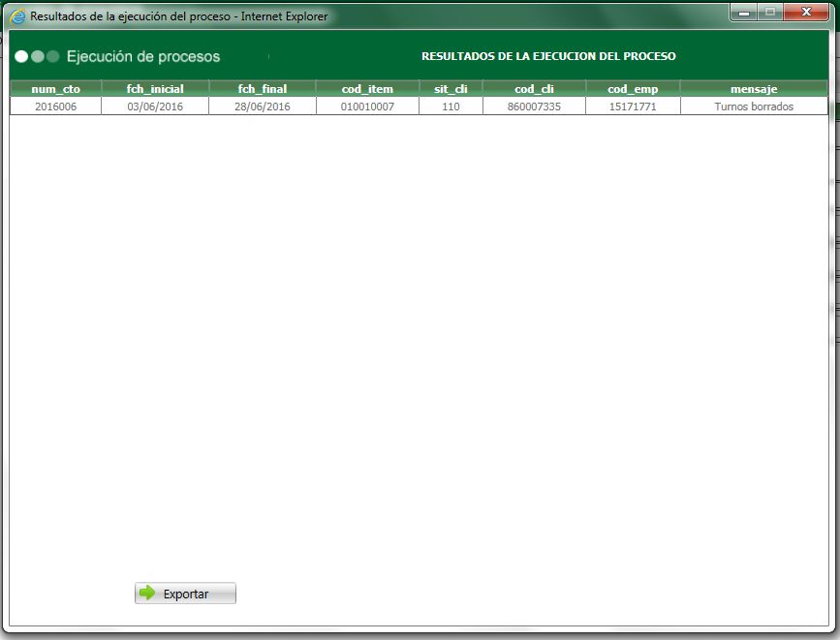Image resolution: width=840 pixels, height=640 pixels.
Task: Sort by the mensaje column header
Action: (754, 88)
